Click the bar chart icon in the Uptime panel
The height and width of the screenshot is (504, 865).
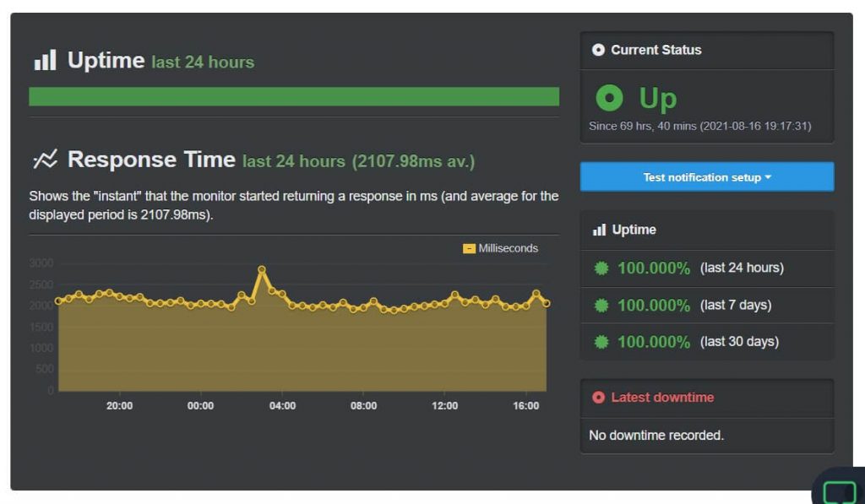599,230
